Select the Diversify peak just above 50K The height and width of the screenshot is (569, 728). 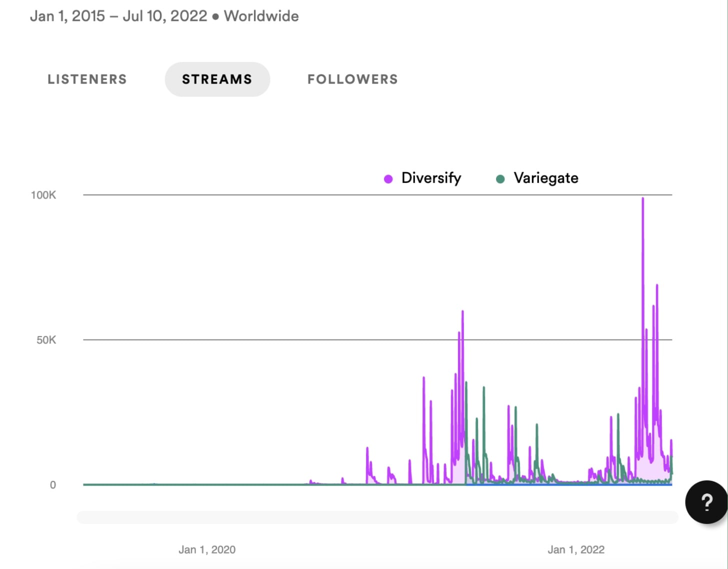point(462,312)
